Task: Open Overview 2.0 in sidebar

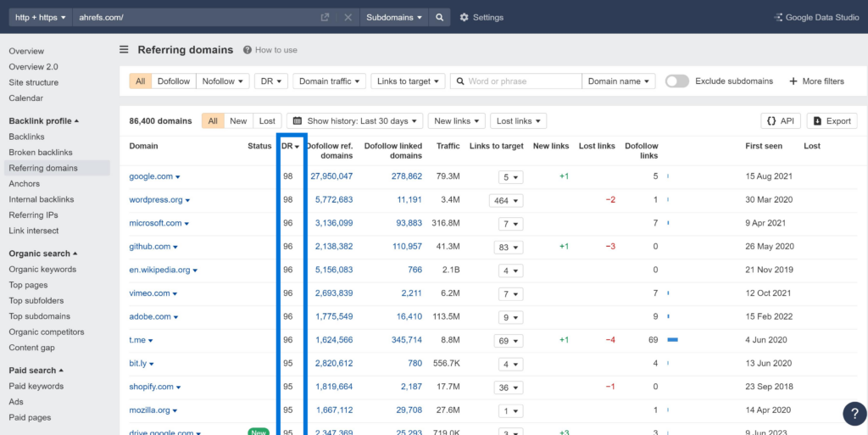Action: [33, 66]
